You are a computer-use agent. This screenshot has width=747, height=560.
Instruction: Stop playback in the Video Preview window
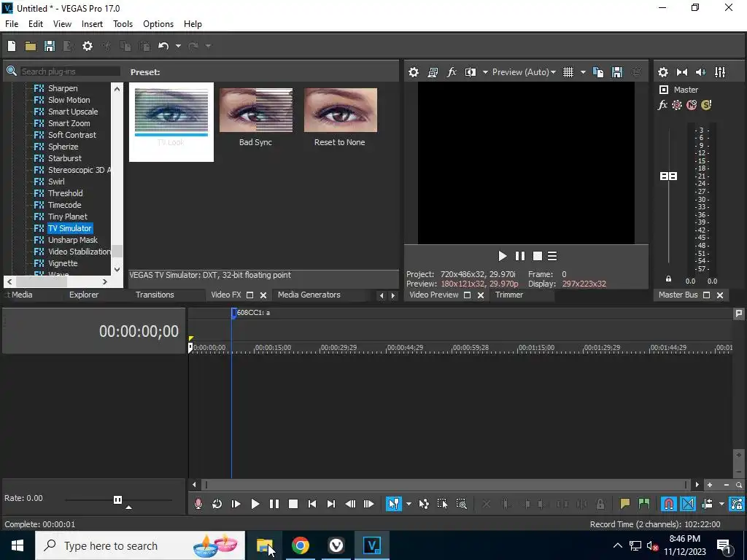(x=538, y=256)
